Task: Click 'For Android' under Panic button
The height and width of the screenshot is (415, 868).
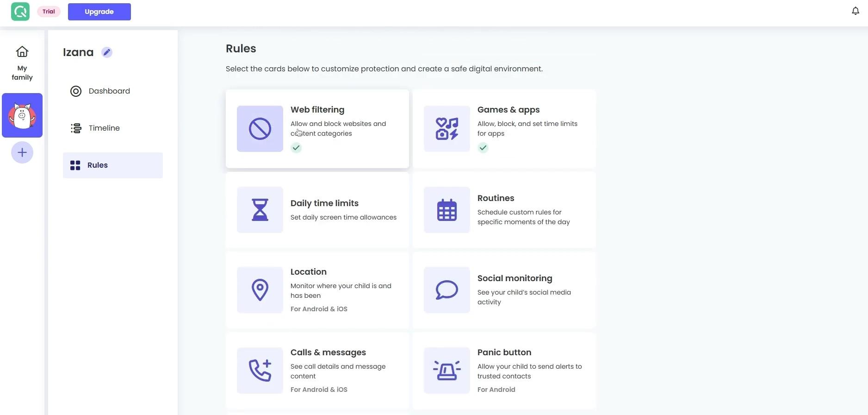Action: [x=496, y=390]
